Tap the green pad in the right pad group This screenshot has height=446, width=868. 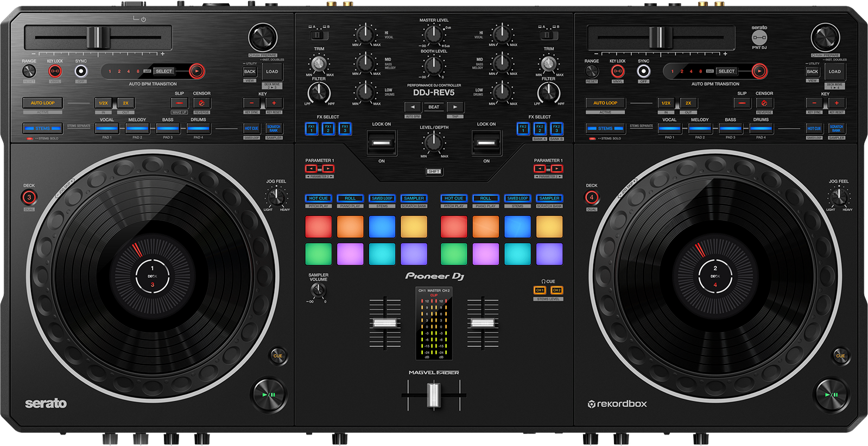click(x=454, y=254)
